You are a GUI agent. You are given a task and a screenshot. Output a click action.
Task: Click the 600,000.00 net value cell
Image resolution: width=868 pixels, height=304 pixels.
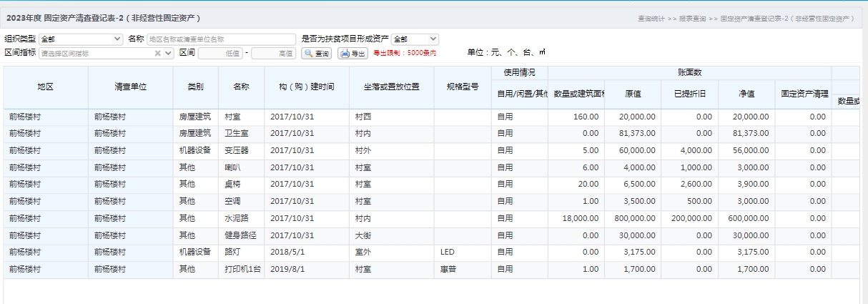click(746, 218)
